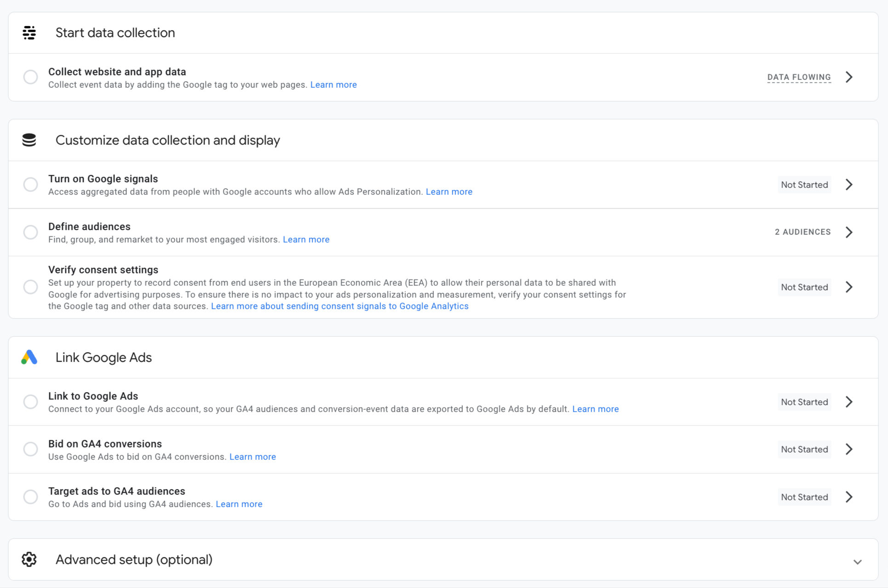Open the link about sending consent signals
The height and width of the screenshot is (588, 888).
click(x=340, y=306)
